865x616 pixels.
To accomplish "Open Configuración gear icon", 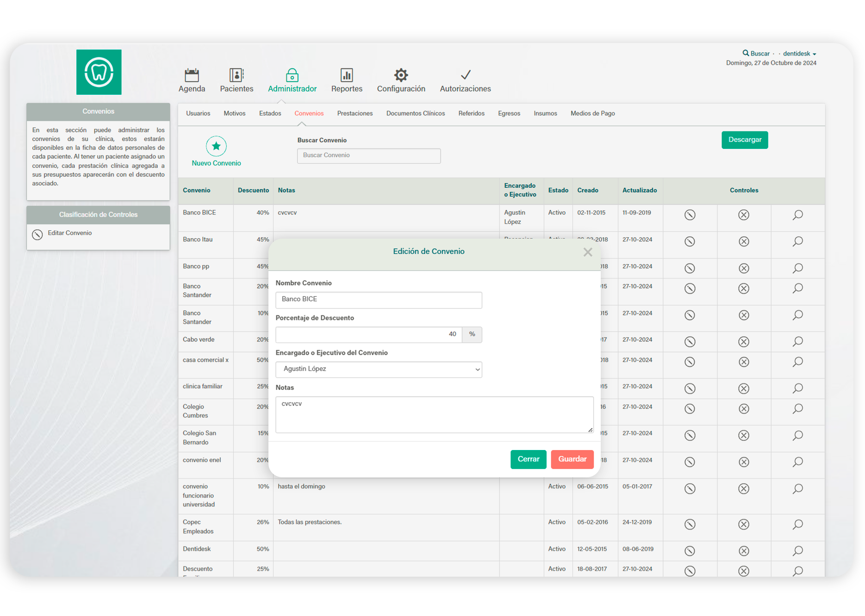I will (x=401, y=75).
